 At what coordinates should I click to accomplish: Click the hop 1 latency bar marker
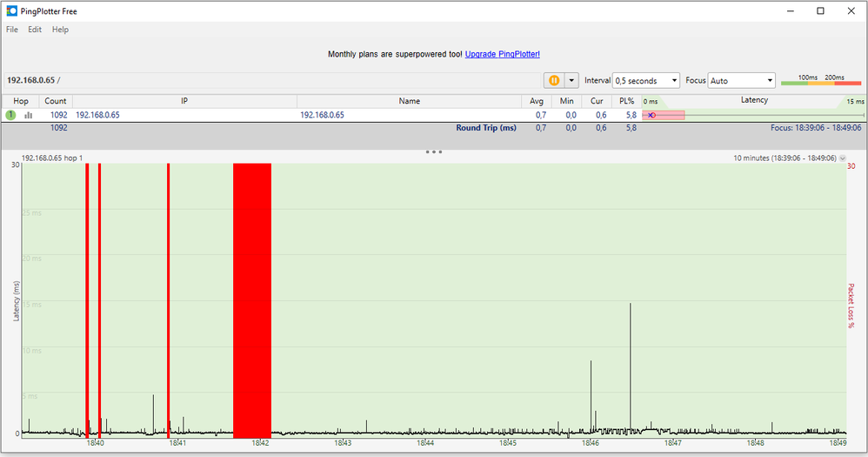click(651, 115)
